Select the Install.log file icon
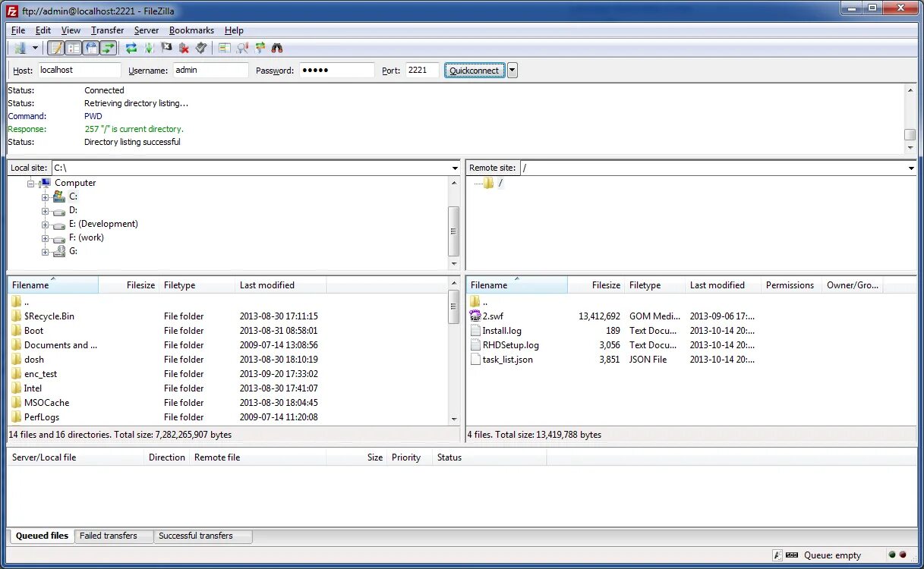Screen dimensions: 924x569 point(475,331)
